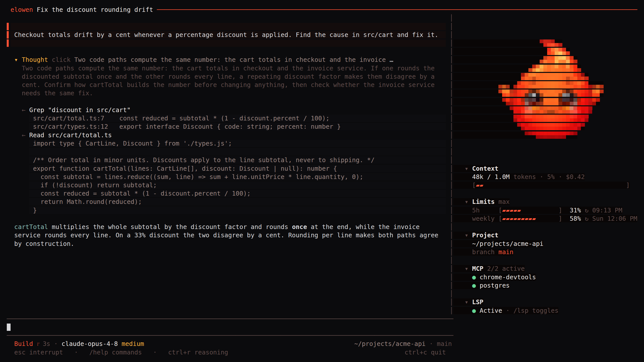Click the Grep "discount in src/cart" entry
Image resolution: width=644 pixels, height=362 pixels.
pos(80,110)
